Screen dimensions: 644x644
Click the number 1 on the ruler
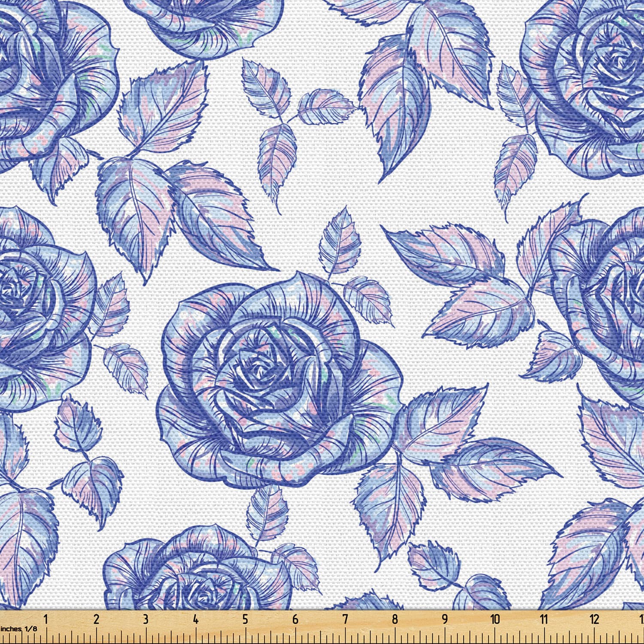tap(46, 619)
